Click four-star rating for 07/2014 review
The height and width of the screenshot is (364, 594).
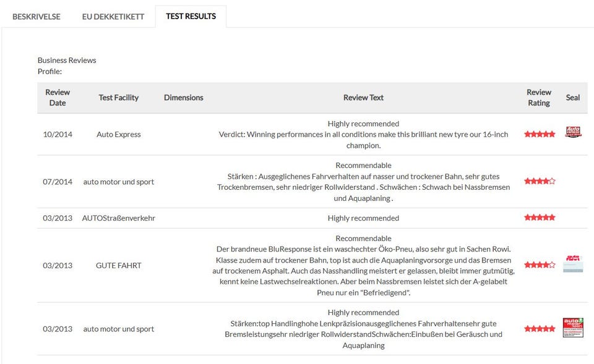tap(540, 181)
